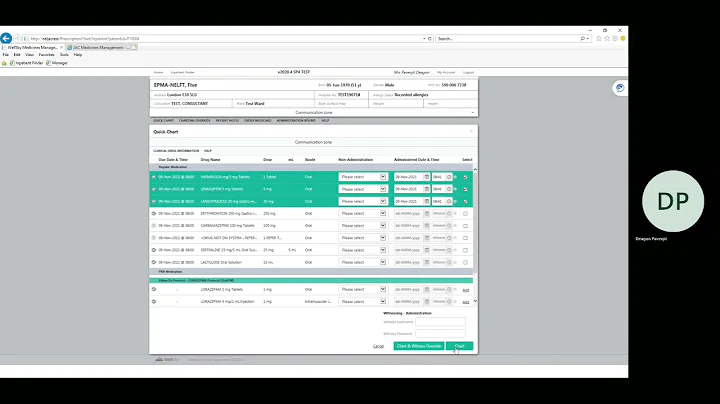Open the Favorites menu in browser

46,55
